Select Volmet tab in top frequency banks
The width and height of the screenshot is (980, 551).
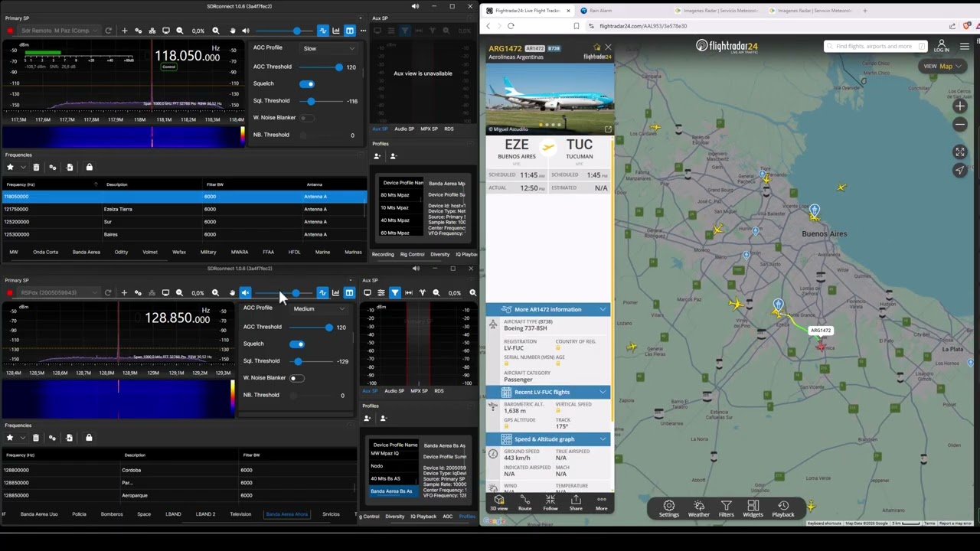point(150,252)
